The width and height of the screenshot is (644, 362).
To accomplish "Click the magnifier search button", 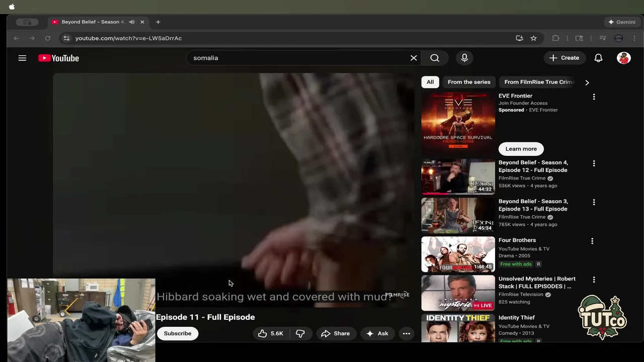I will 435,58.
